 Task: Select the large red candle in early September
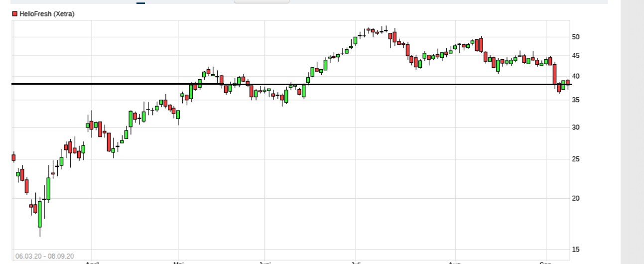pos(554,74)
